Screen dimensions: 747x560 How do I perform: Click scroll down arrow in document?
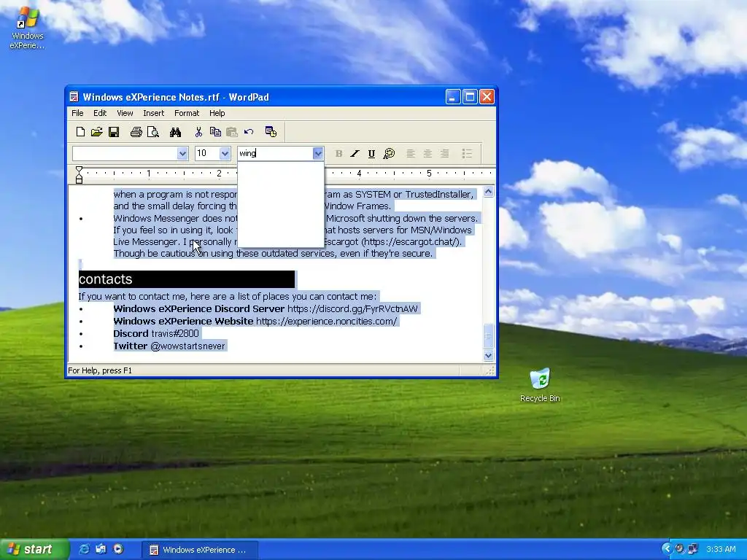488,355
